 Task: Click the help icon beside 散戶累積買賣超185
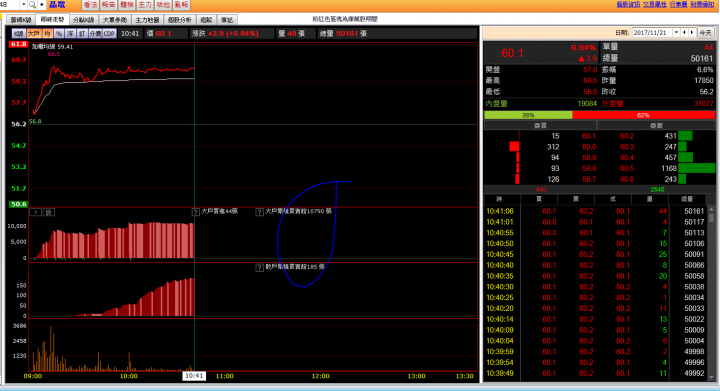pyautogui.click(x=259, y=268)
